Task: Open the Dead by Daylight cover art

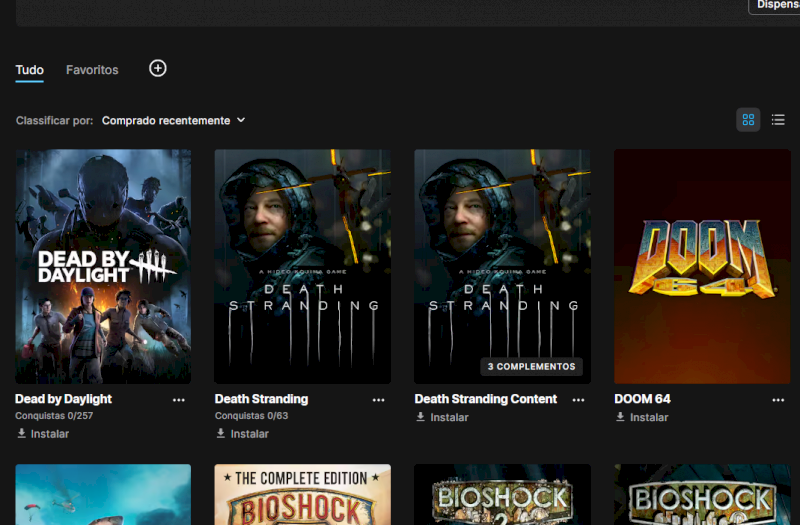Action: click(x=103, y=266)
